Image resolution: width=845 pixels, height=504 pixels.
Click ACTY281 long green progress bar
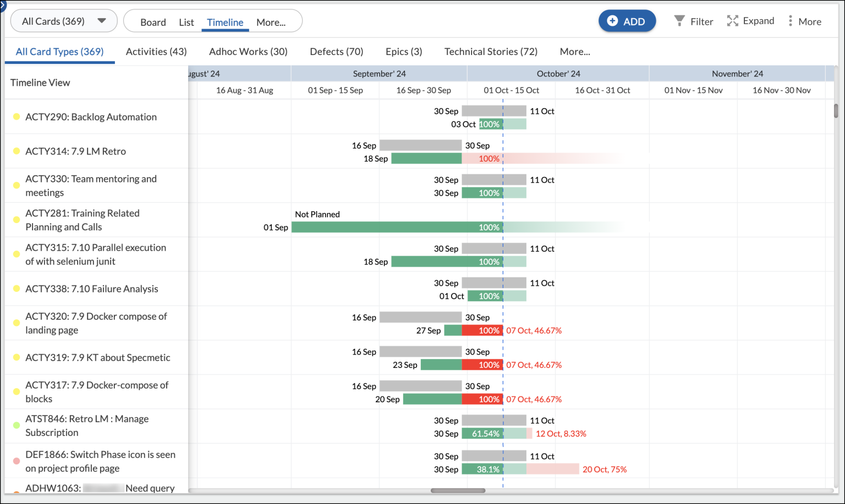coord(397,227)
